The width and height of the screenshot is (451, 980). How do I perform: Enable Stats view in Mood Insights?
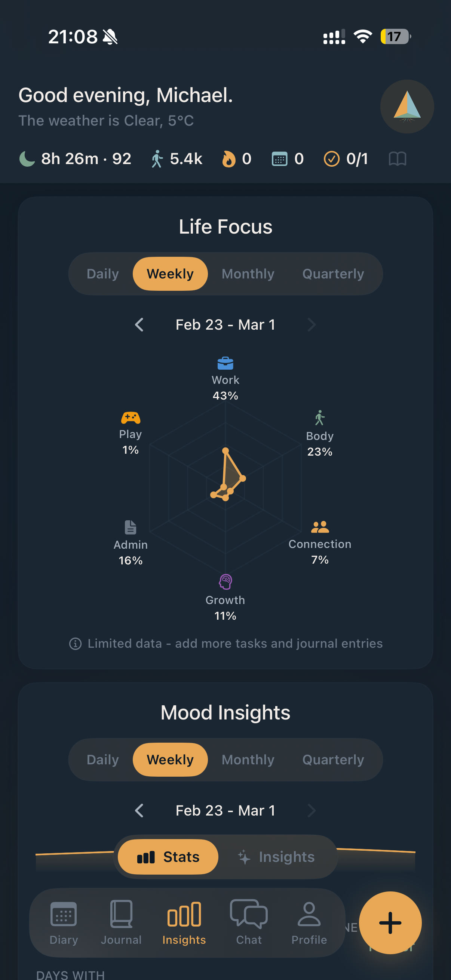click(x=168, y=857)
